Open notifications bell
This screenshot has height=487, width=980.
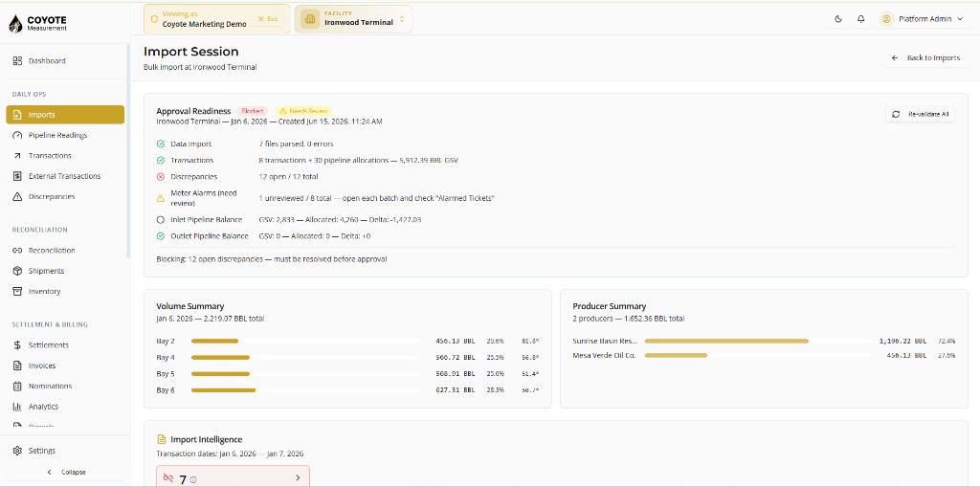click(861, 19)
